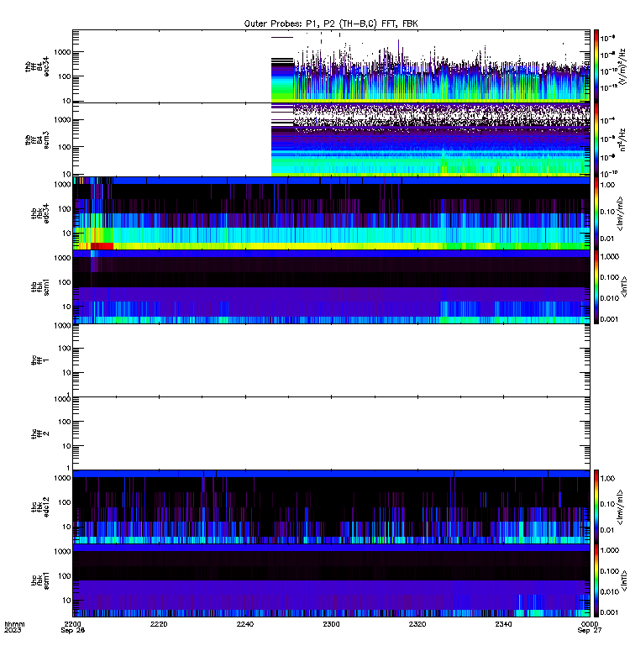Click the "<|nT|>" unit label beside thb fbk scm1
The height and width of the screenshot is (672, 630).
point(623,286)
